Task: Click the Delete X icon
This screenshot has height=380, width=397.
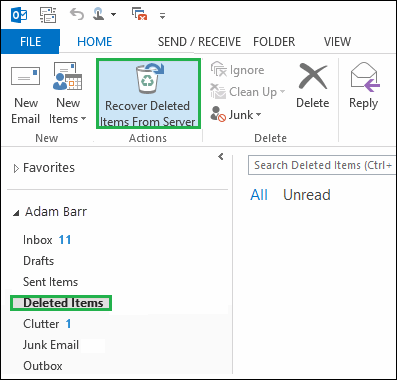Action: [313, 77]
